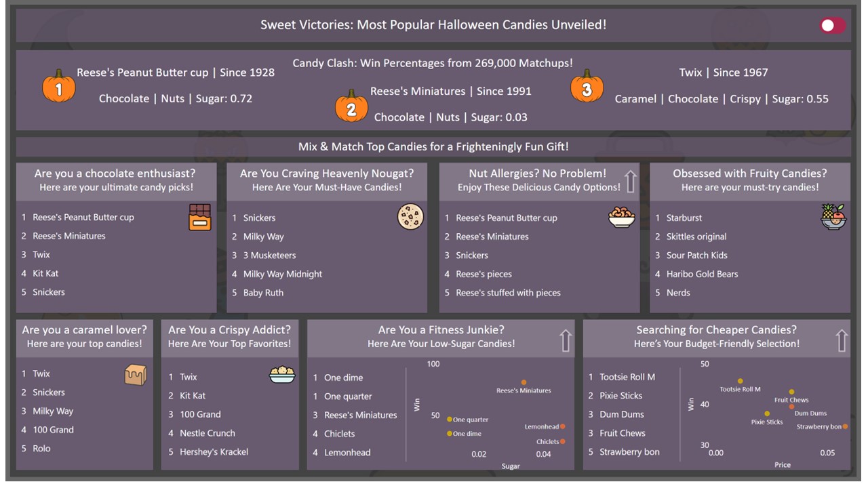Click the chocolate bar icon

[200, 218]
